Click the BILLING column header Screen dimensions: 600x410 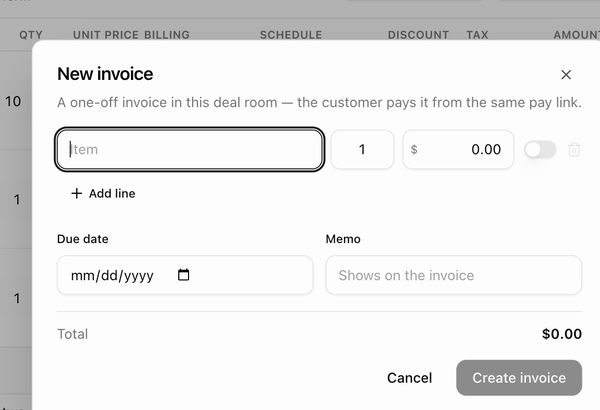point(167,35)
